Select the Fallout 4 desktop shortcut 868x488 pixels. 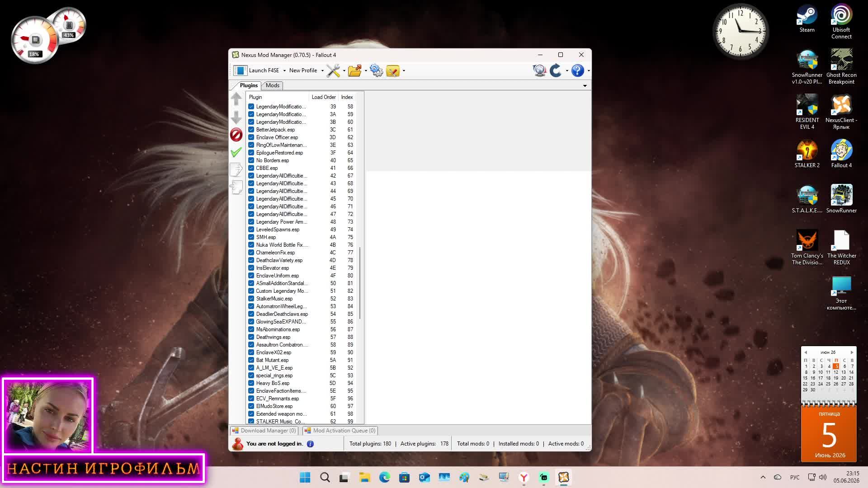tap(841, 154)
